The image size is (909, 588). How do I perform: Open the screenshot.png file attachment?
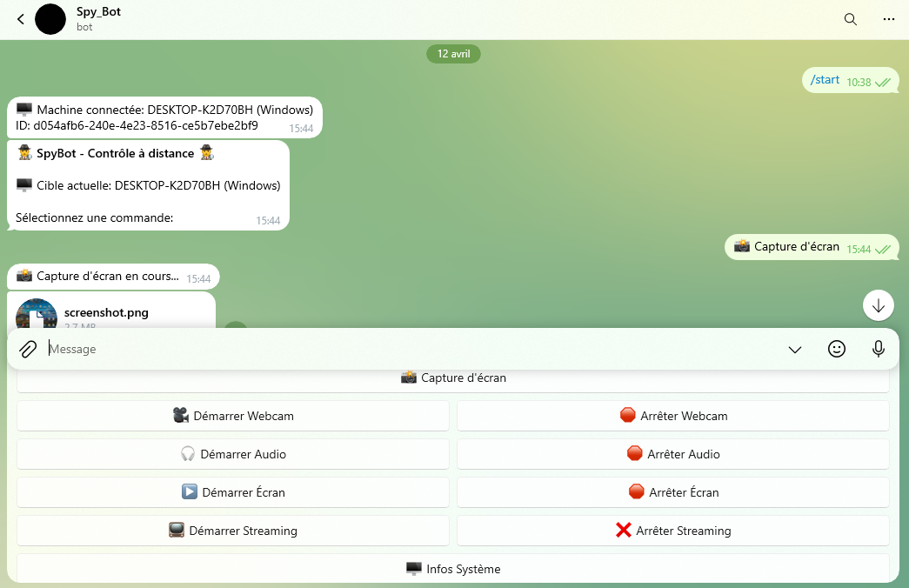point(106,313)
